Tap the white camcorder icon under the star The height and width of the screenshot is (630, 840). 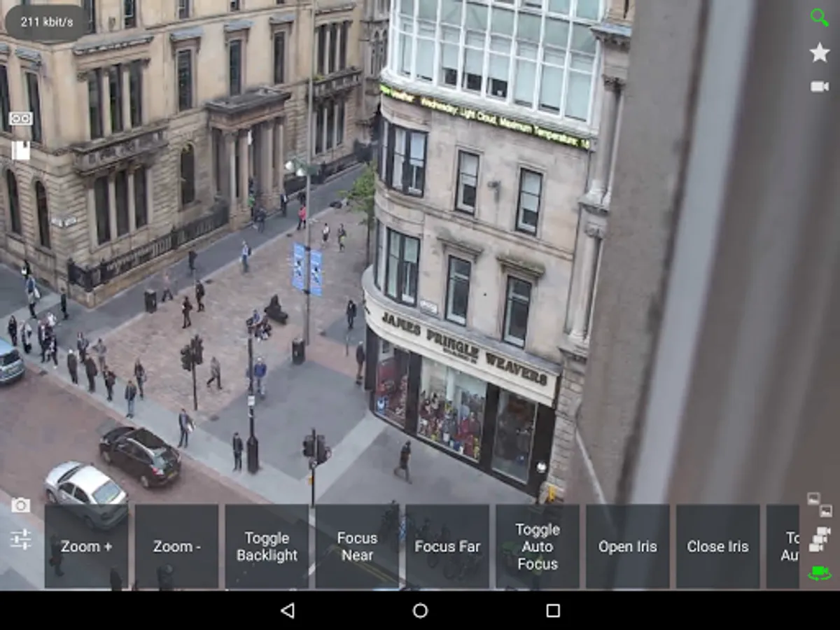click(x=819, y=86)
